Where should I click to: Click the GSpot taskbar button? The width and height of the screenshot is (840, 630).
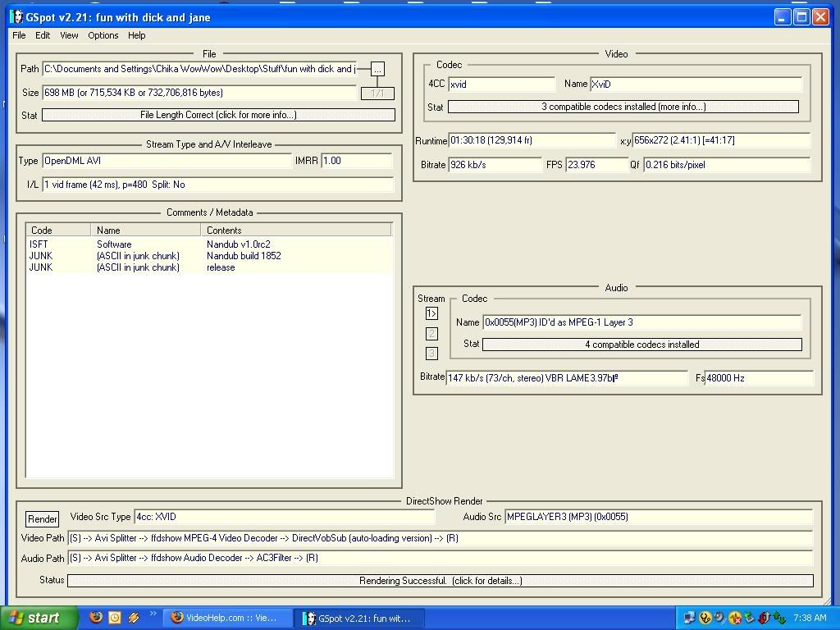[x=360, y=619]
